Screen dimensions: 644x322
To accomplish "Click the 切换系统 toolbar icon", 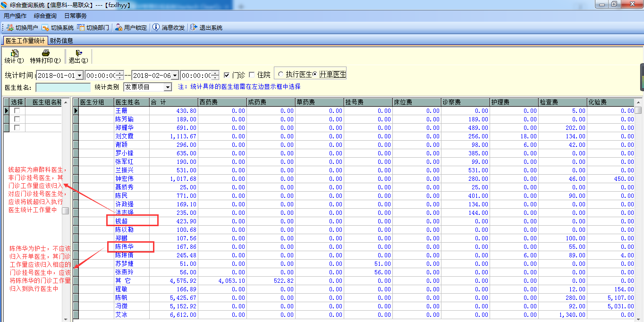I will 45,28.
